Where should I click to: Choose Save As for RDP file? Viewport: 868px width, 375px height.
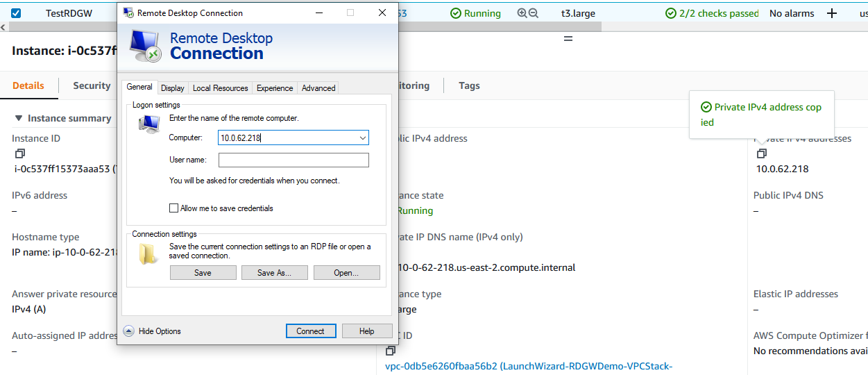coord(274,273)
